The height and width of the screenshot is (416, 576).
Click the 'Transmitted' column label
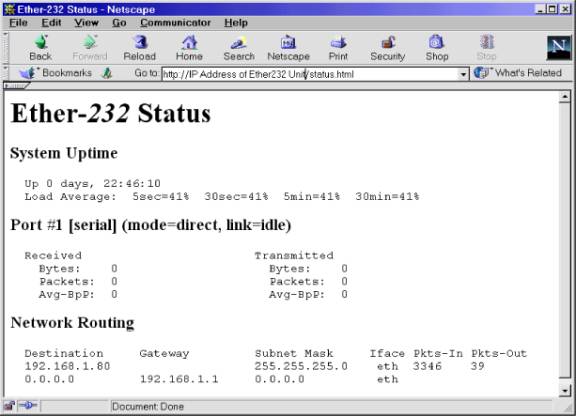coord(294,255)
